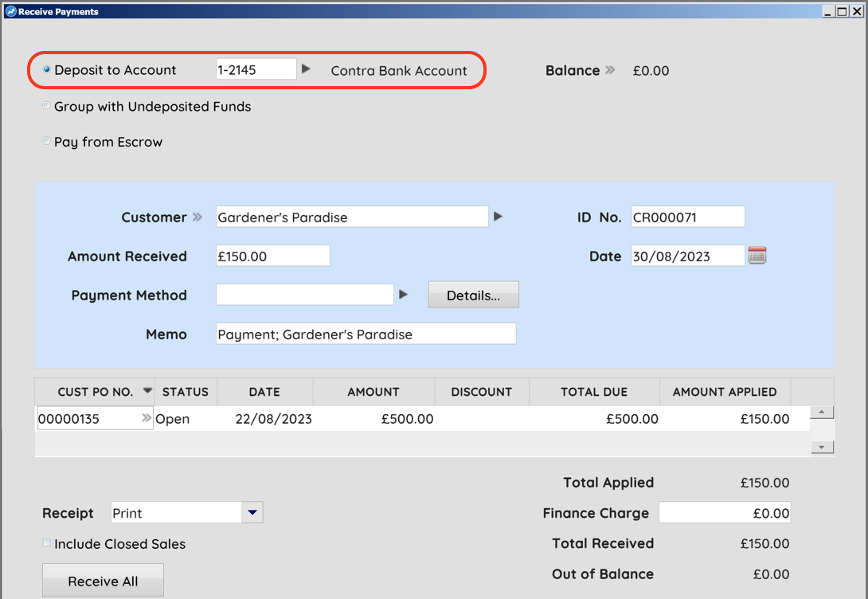
Task: Minimize the Receive Payments window
Action: tap(829, 11)
